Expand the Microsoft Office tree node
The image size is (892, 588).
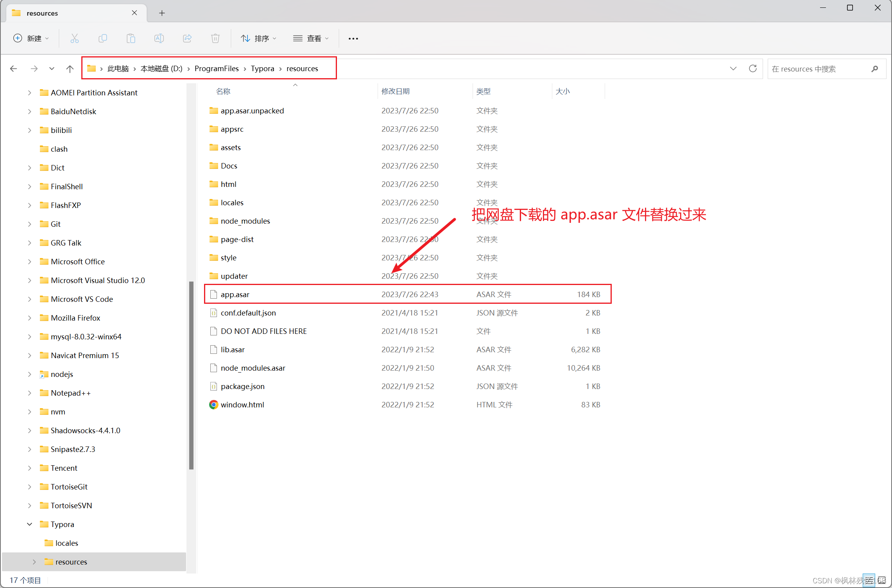30,262
